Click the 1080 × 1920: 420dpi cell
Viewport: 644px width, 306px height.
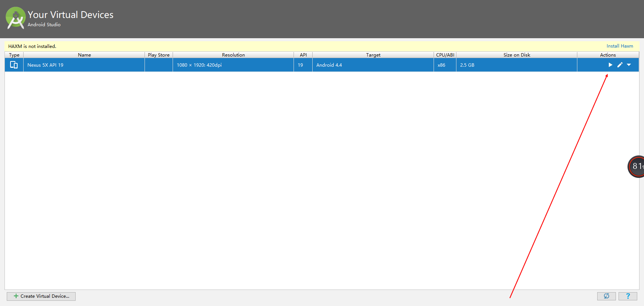pyautogui.click(x=233, y=65)
